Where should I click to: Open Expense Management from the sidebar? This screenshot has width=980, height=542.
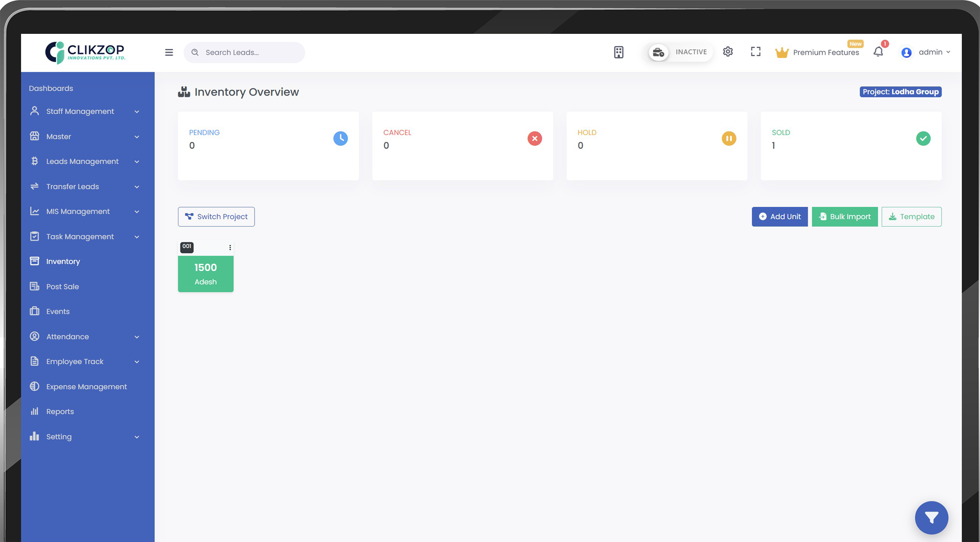click(x=86, y=386)
